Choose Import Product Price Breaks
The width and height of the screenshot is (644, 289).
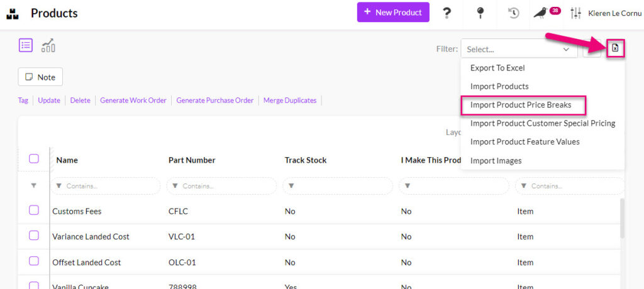[521, 105]
